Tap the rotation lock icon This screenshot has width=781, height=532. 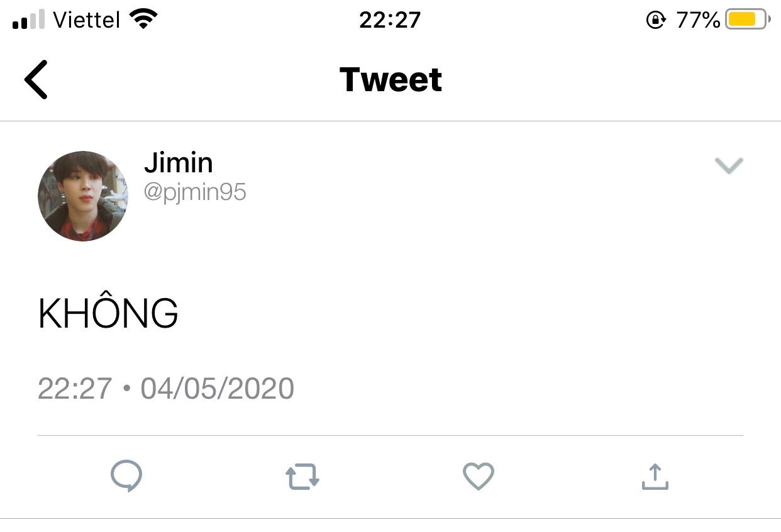(x=656, y=20)
